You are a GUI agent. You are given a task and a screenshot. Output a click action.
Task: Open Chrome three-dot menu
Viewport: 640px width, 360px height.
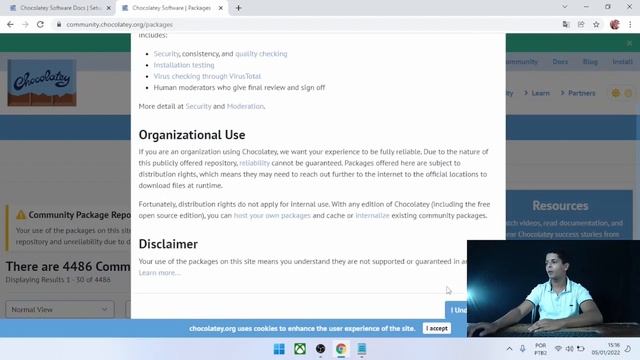[630, 24]
